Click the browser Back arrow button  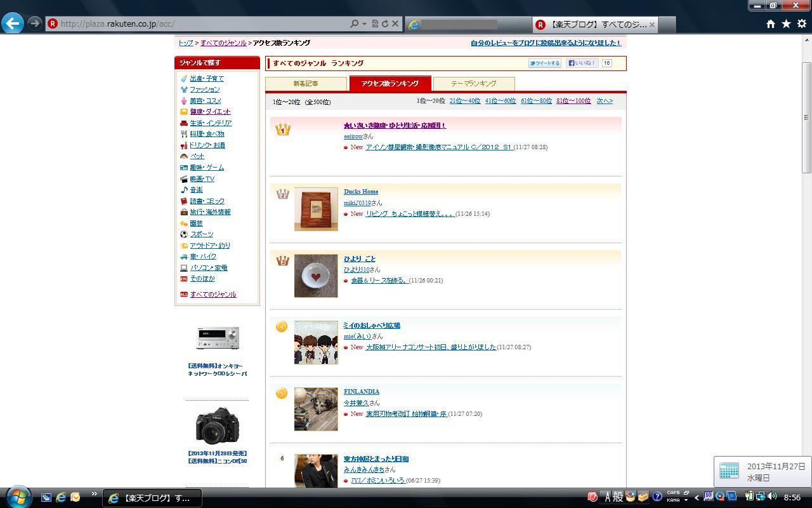pos(13,23)
